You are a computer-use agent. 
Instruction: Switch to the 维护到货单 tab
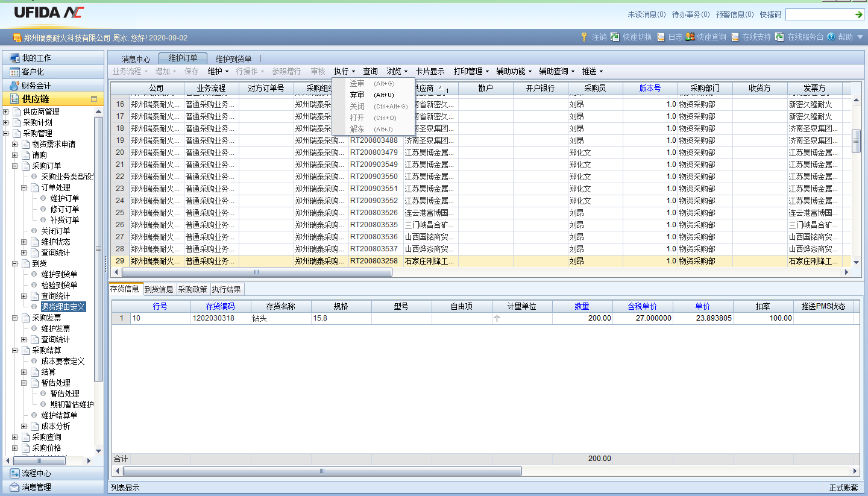pyautogui.click(x=233, y=59)
